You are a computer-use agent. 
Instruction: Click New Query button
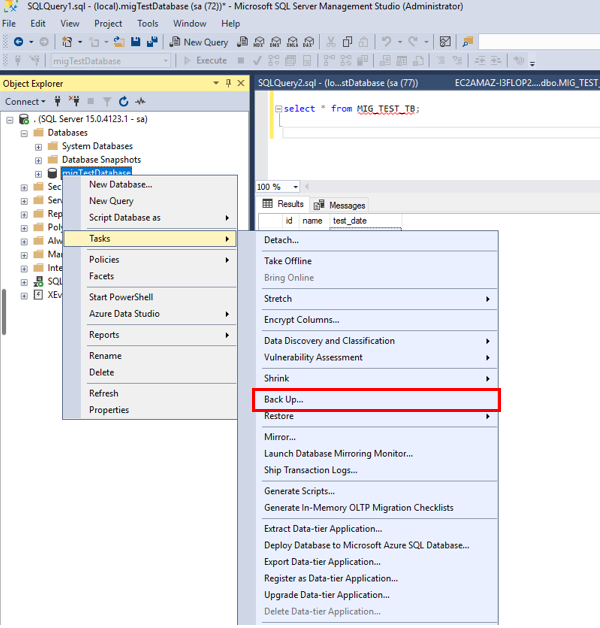(x=199, y=42)
